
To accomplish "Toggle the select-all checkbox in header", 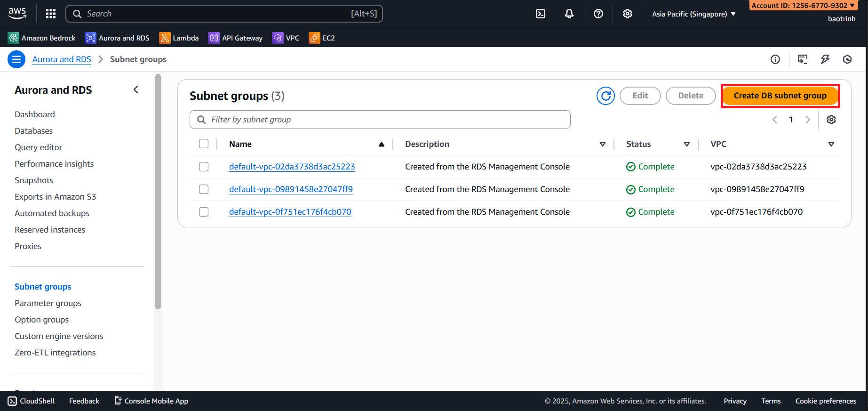I will [204, 144].
